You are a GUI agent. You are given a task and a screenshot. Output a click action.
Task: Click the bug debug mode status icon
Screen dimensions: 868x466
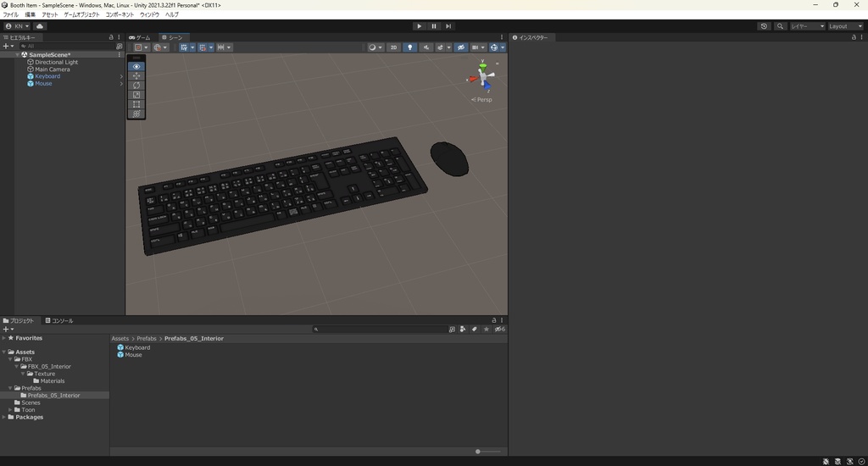pyautogui.click(x=826, y=461)
